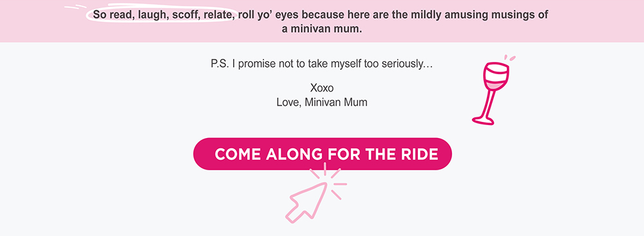Click the pink wine inside the glass

click(x=495, y=84)
